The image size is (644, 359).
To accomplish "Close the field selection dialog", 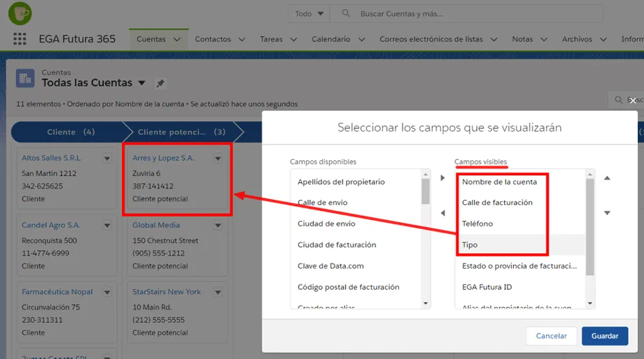I will pos(633,100).
